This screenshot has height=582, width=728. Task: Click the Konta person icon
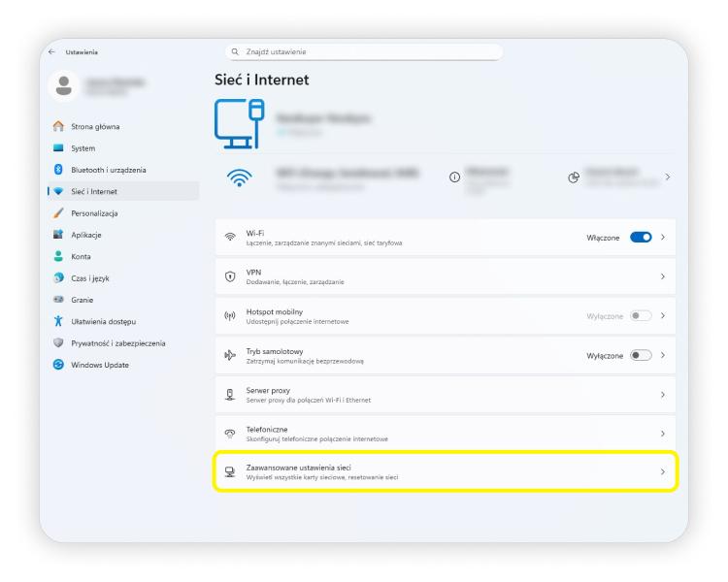coord(58,256)
